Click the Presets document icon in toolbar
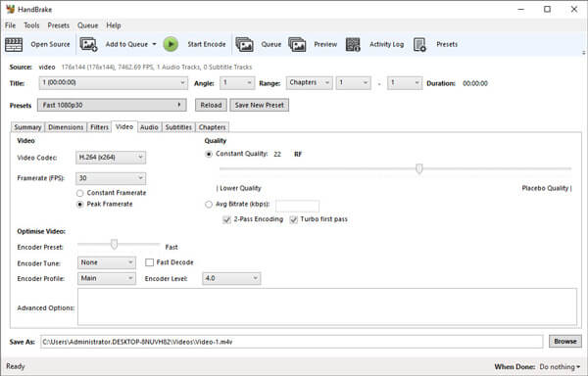 [419, 44]
